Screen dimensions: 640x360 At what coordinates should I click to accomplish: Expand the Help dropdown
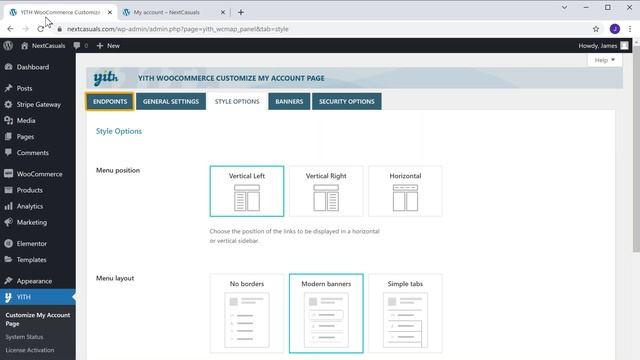[604, 60]
